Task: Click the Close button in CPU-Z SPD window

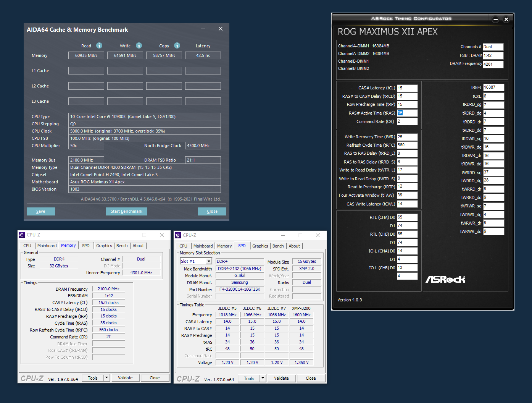Action: click(x=311, y=378)
